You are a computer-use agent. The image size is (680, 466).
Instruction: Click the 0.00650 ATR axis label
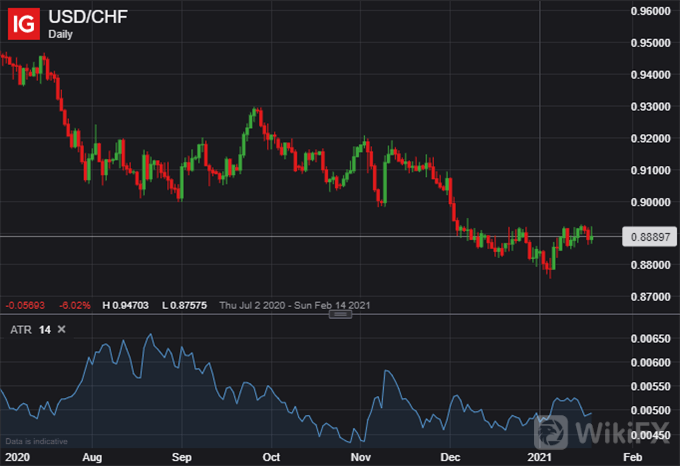pos(649,339)
